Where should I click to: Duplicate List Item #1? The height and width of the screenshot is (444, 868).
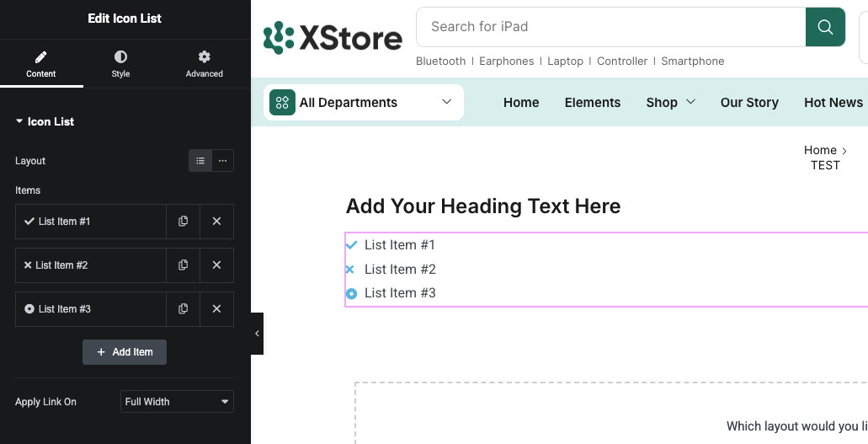[184, 222]
